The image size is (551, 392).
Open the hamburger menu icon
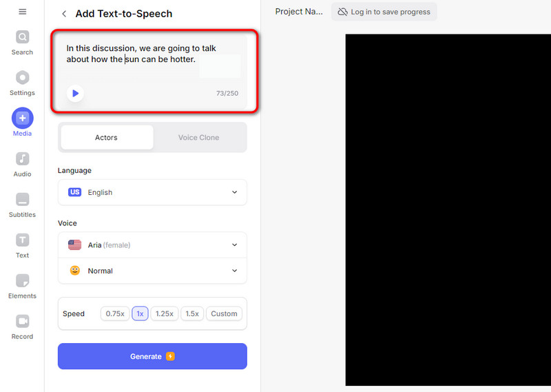pyautogui.click(x=22, y=12)
